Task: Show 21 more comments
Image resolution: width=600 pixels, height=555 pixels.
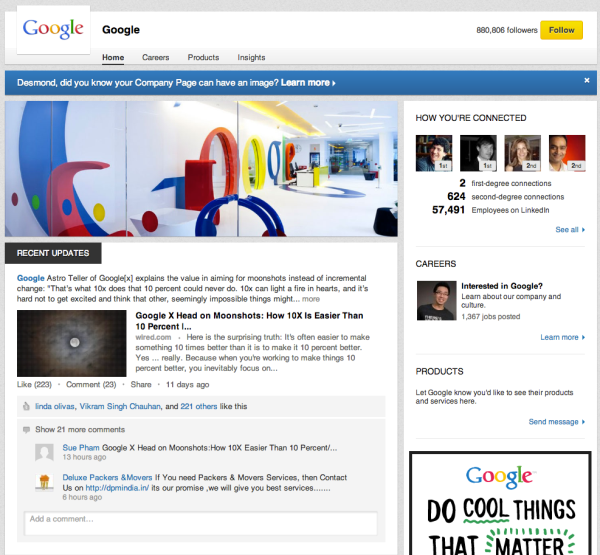Action: tap(80, 429)
